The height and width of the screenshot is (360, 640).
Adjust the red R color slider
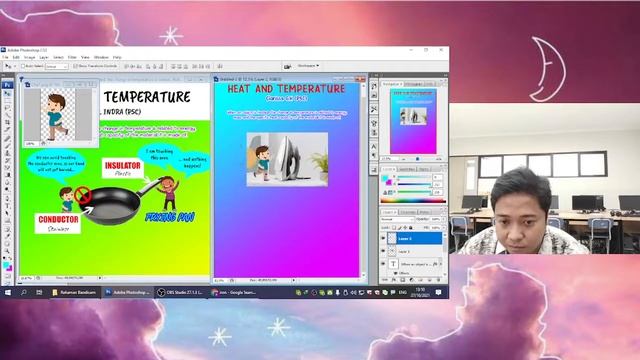(x=414, y=177)
